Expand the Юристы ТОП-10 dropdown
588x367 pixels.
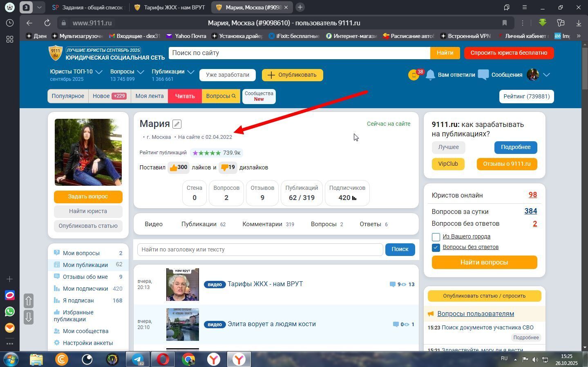(x=99, y=72)
